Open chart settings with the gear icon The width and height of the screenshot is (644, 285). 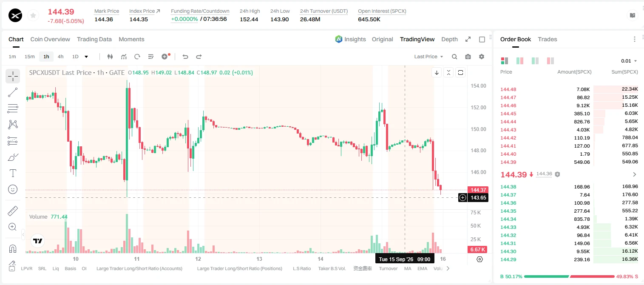click(x=482, y=57)
